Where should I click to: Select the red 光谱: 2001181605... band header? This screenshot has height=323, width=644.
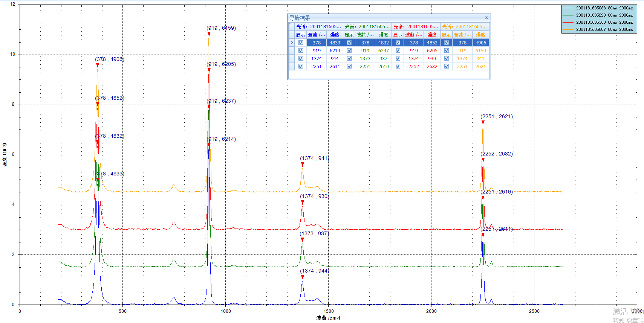pyautogui.click(x=416, y=27)
